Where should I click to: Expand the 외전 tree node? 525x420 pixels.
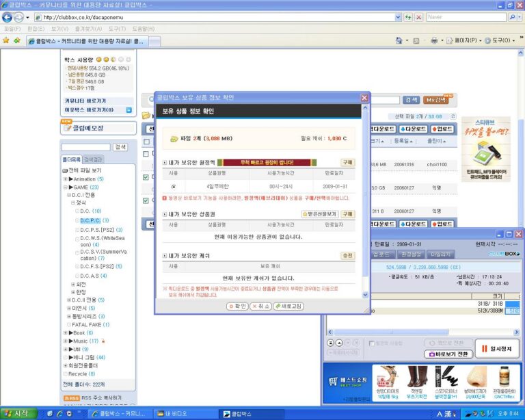click(73, 285)
